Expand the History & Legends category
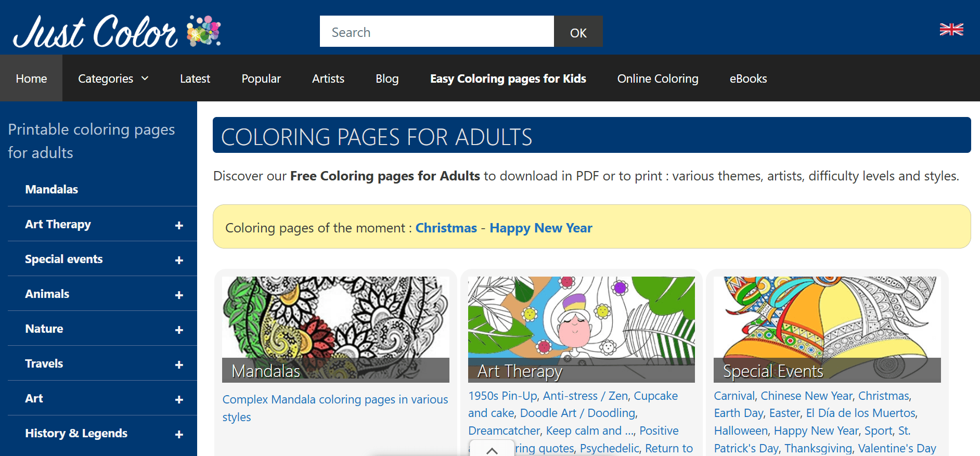This screenshot has width=980, height=456. (x=179, y=433)
